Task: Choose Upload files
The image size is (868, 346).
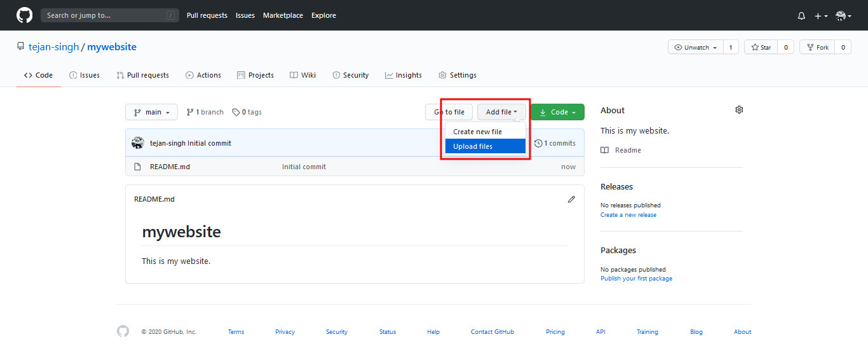Action: [485, 146]
